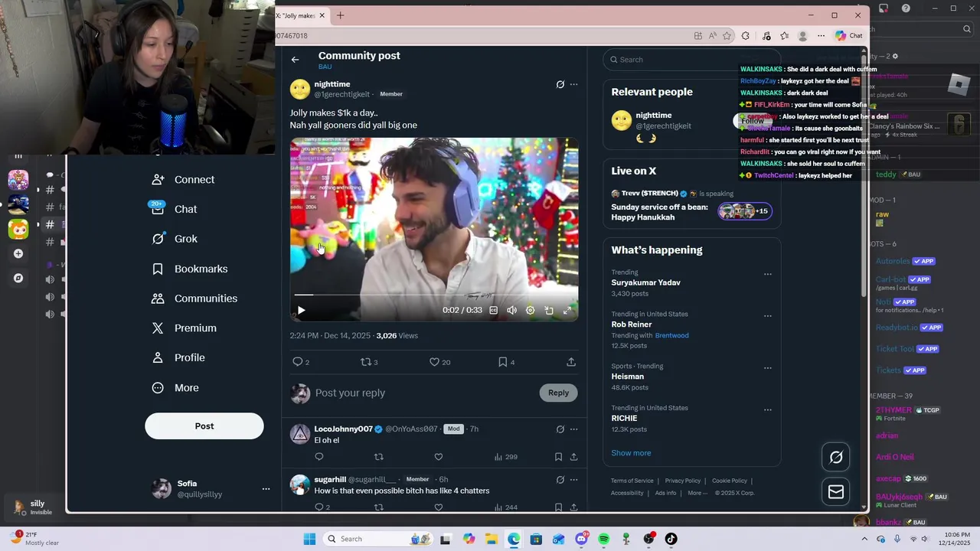Play the video in nighttime's post
980x551 pixels.
(x=301, y=310)
